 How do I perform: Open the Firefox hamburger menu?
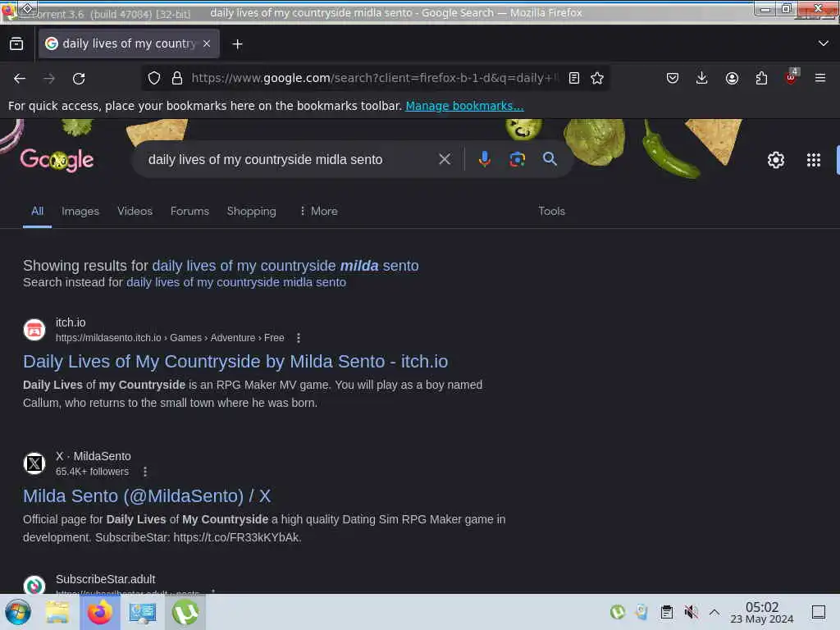[820, 78]
